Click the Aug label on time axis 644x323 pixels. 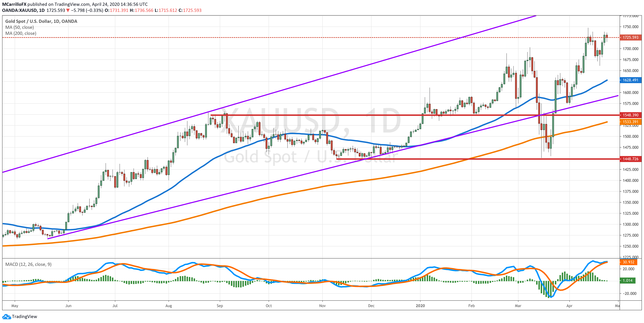click(169, 306)
